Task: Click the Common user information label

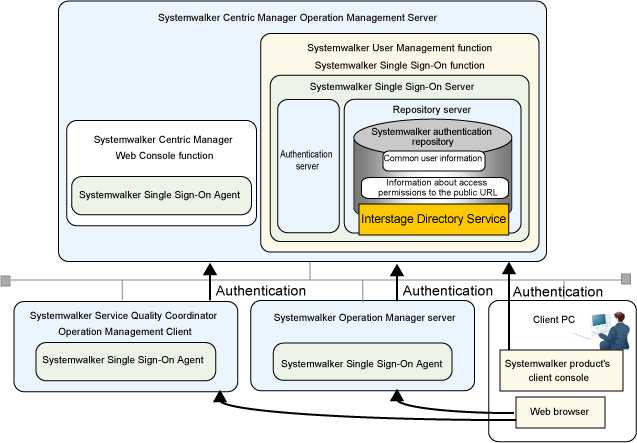Action: point(433,159)
